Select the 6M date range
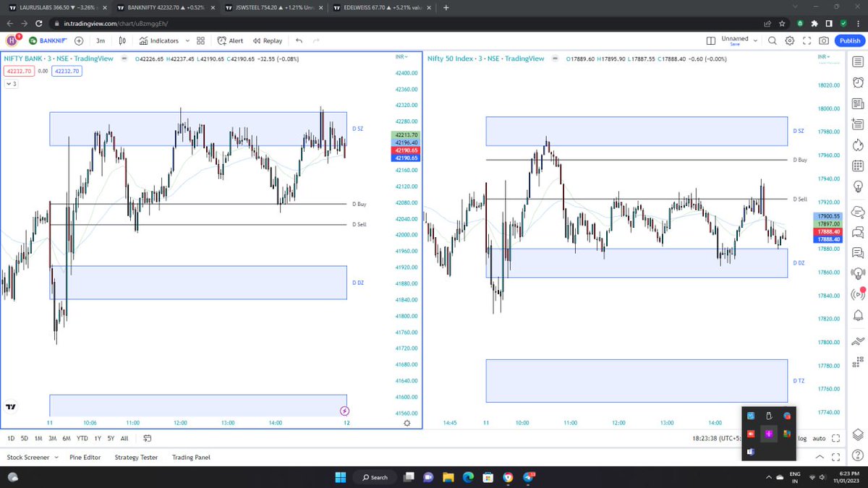Image resolution: width=868 pixels, height=488 pixels. click(x=66, y=438)
